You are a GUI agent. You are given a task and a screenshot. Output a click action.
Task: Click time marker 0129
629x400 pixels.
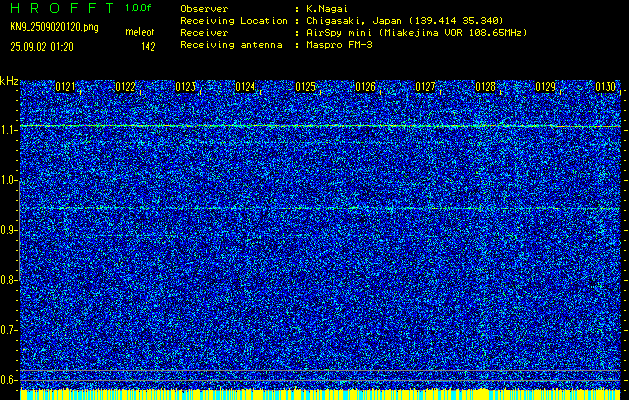[546, 87]
